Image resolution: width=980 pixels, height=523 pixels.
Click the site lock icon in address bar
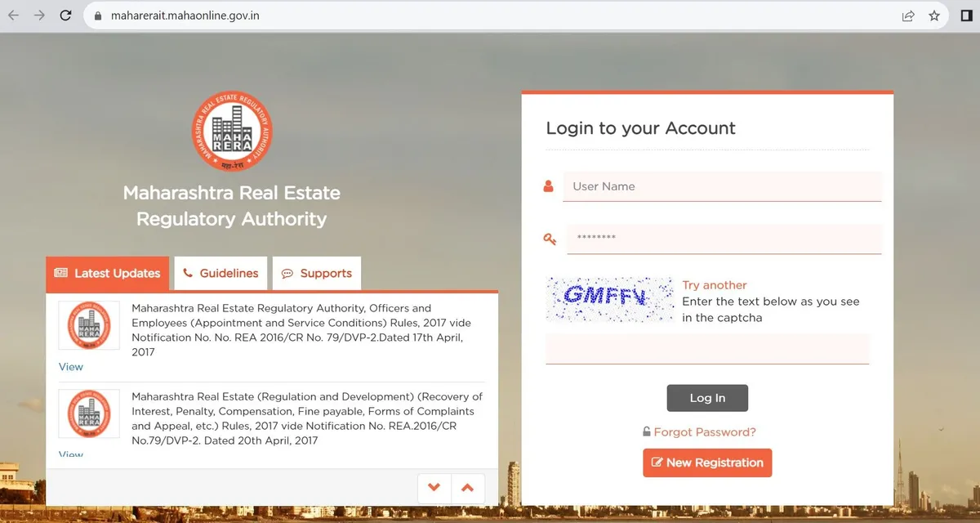click(x=97, y=16)
